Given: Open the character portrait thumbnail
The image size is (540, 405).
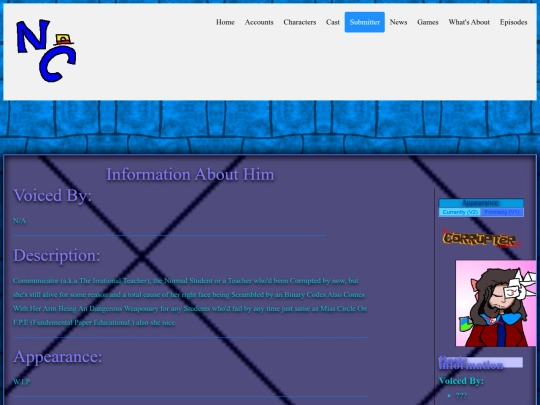Looking at the screenshot, I should (x=496, y=303).
